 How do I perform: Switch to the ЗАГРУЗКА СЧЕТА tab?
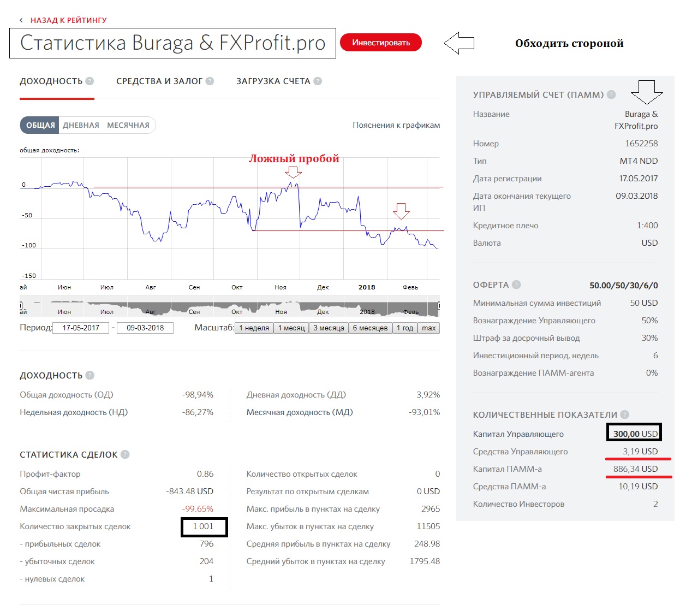tap(273, 81)
